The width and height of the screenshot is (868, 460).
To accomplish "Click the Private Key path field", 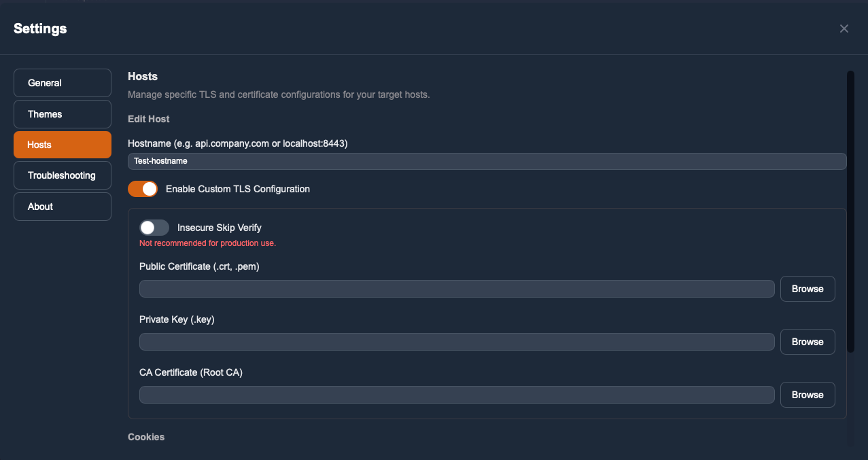I will point(456,341).
